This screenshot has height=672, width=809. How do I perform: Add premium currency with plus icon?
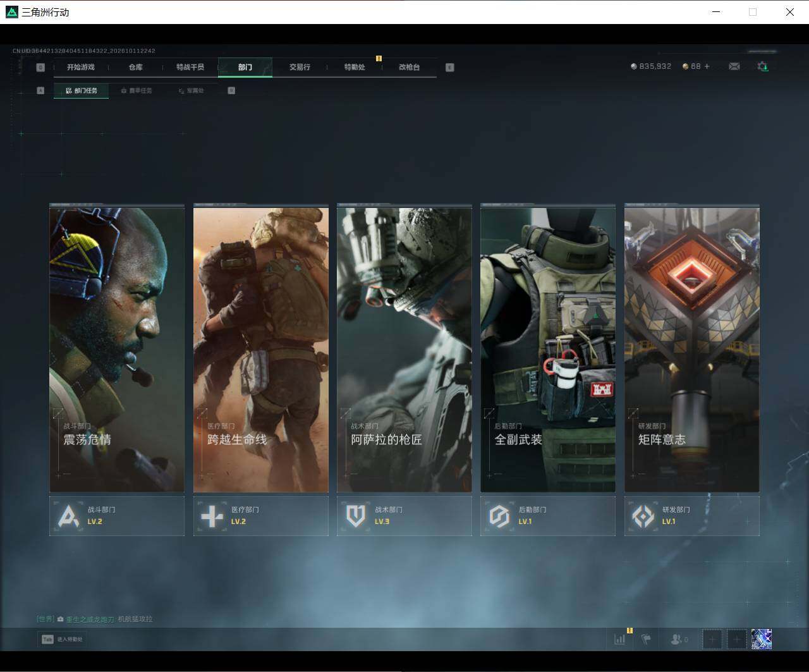tap(707, 66)
